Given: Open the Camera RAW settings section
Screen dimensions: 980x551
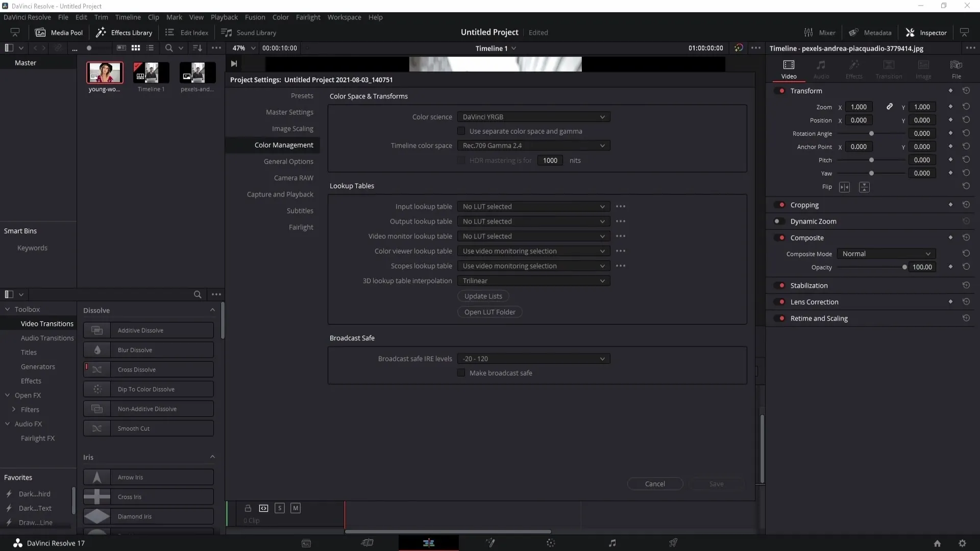Looking at the screenshot, I should click(x=294, y=178).
